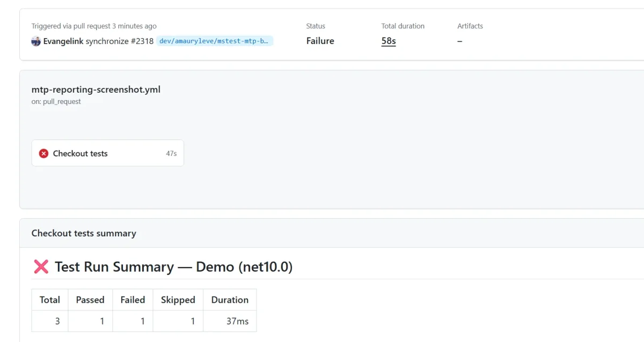
Task: Click the 'on: pull_request' trigger text
Action: pos(56,101)
